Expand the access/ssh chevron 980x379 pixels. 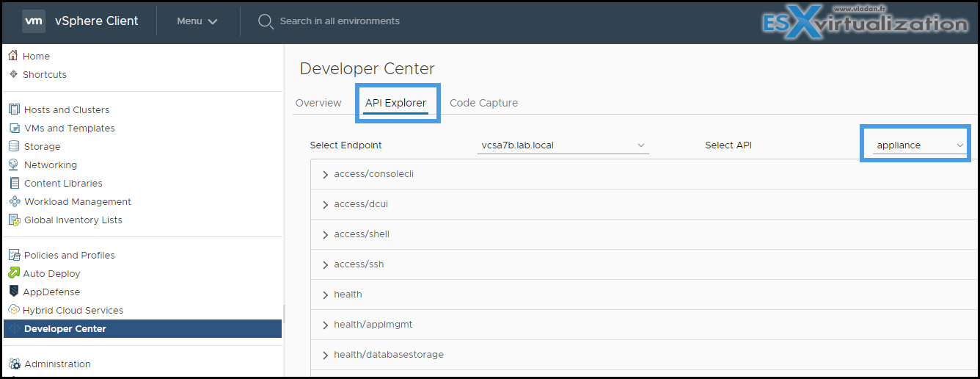click(x=325, y=264)
